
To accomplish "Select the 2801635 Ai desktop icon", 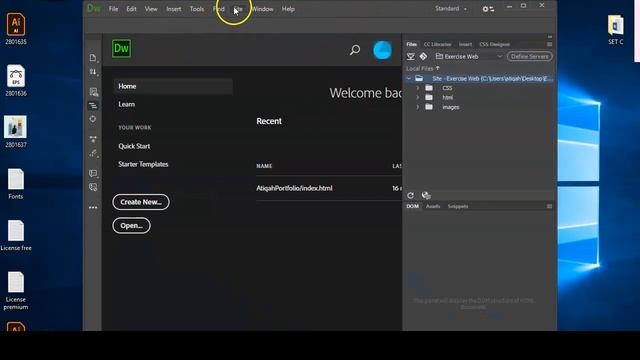I will coord(16,29).
